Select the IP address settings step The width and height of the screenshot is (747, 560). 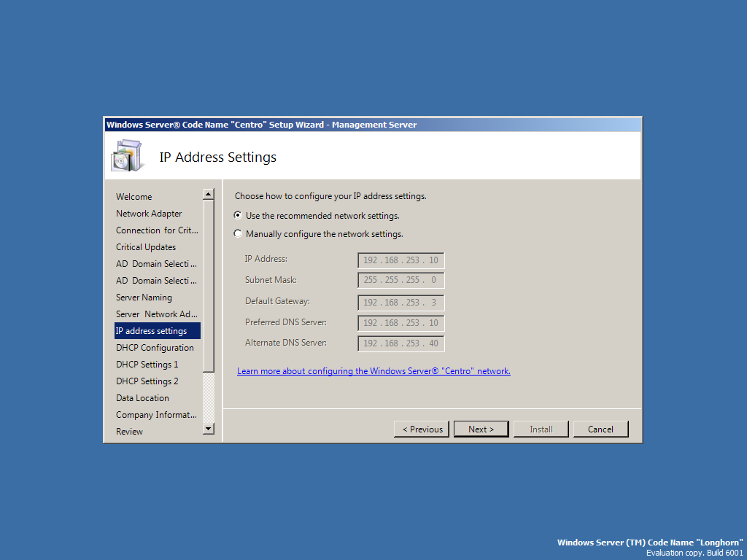158,330
